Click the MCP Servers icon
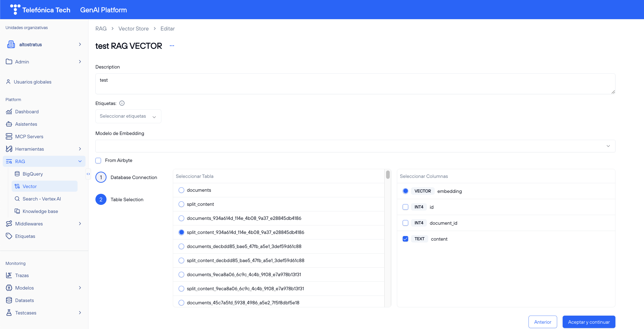The height and width of the screenshot is (329, 644). click(9, 136)
